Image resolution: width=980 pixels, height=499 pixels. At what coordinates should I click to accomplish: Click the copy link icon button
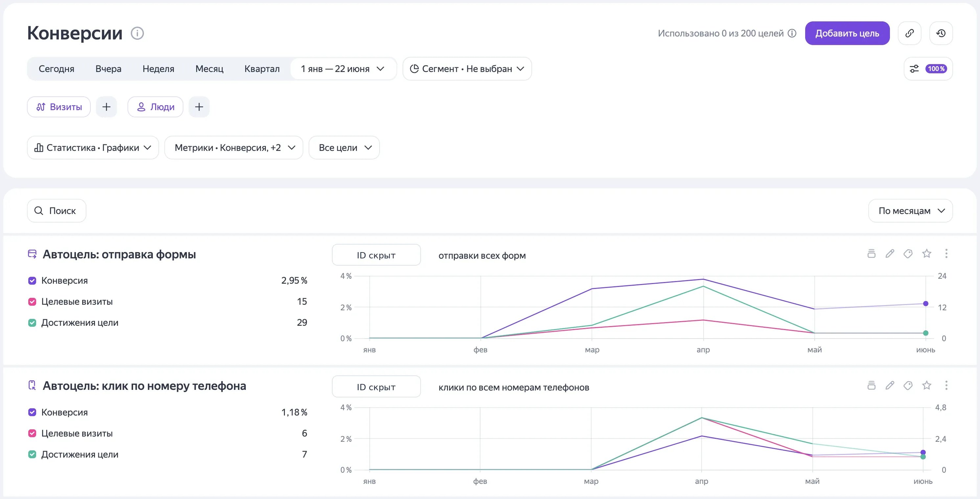coord(909,33)
